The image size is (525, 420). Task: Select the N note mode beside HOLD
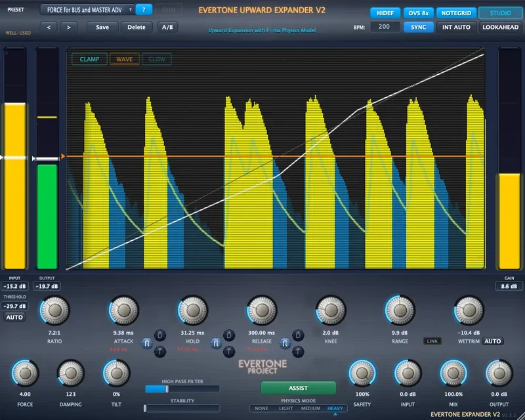(216, 343)
